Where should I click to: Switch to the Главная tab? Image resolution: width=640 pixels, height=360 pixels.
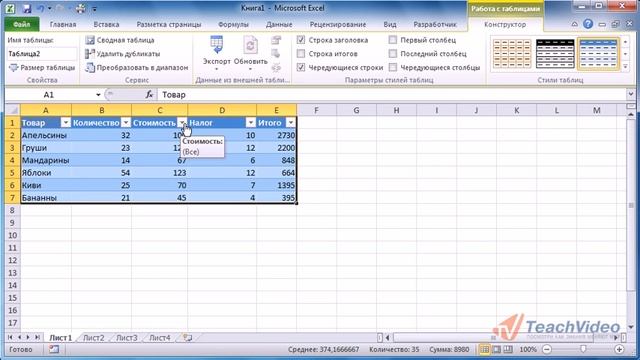tap(63, 24)
